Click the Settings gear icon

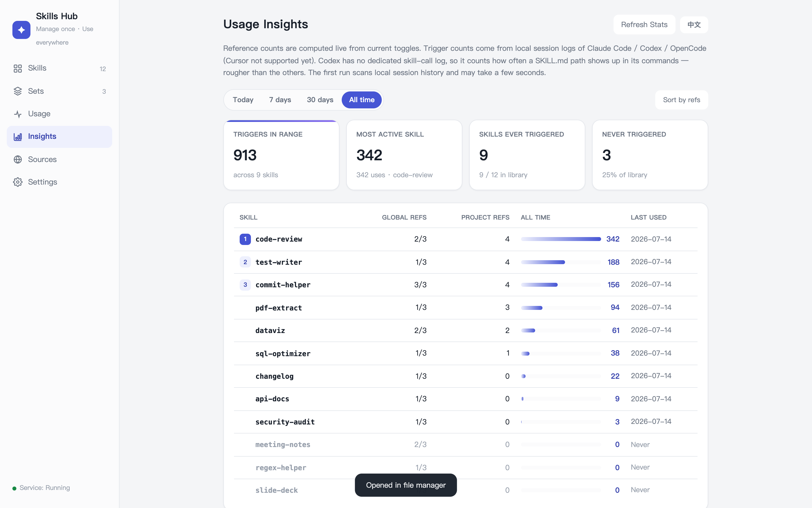pos(18,182)
